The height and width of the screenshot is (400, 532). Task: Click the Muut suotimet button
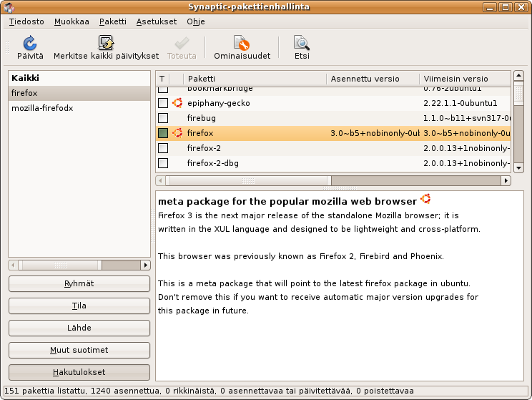(x=79, y=350)
